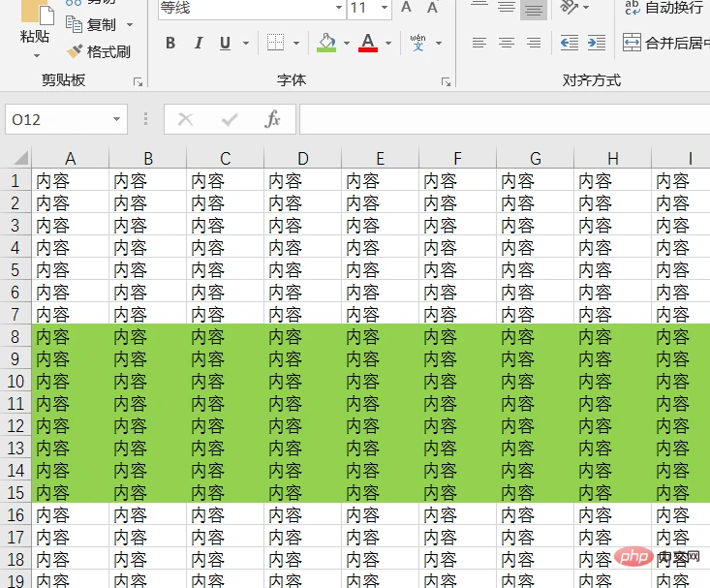Open the Font (字体) dialog launcher

click(446, 82)
